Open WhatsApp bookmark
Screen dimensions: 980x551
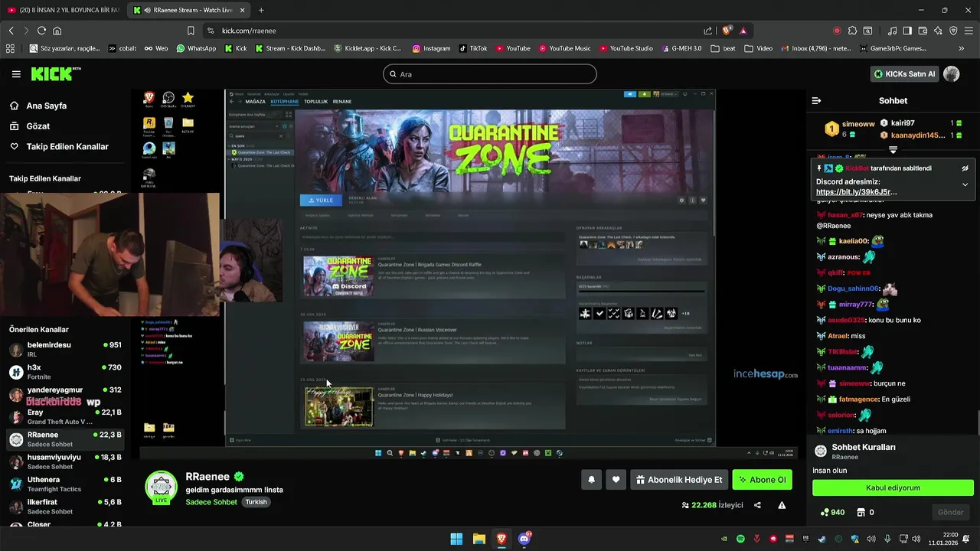pos(196,48)
